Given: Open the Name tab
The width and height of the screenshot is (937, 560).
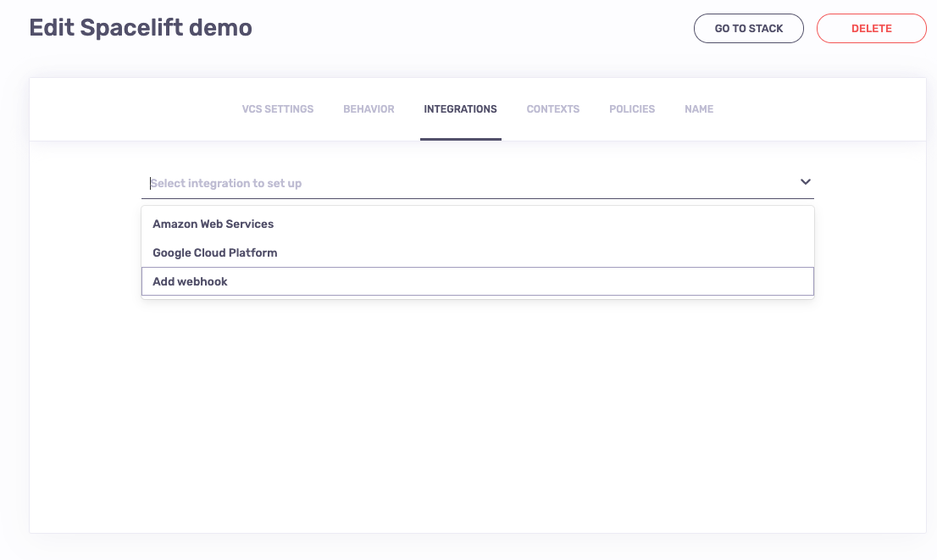Looking at the screenshot, I should [x=699, y=109].
